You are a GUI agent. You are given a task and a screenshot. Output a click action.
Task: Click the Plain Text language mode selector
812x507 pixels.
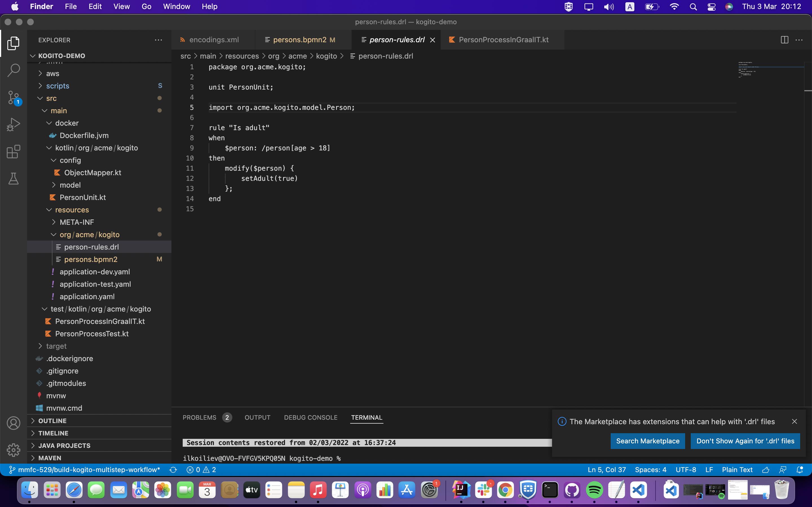pyautogui.click(x=737, y=470)
